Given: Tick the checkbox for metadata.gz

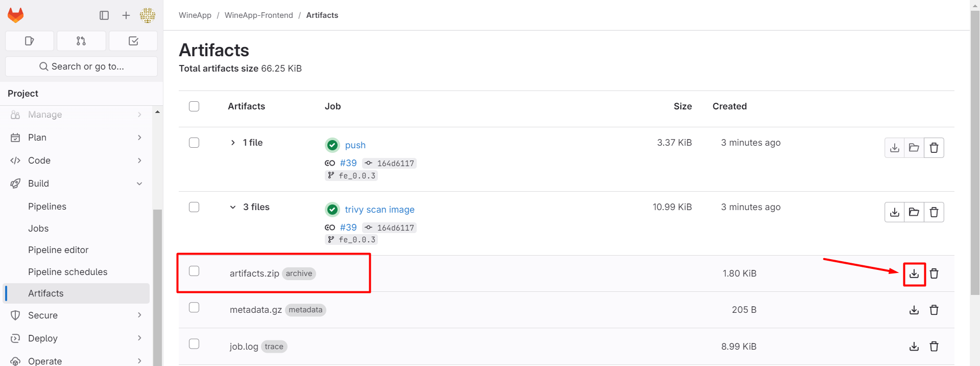Looking at the screenshot, I should pyautogui.click(x=194, y=307).
